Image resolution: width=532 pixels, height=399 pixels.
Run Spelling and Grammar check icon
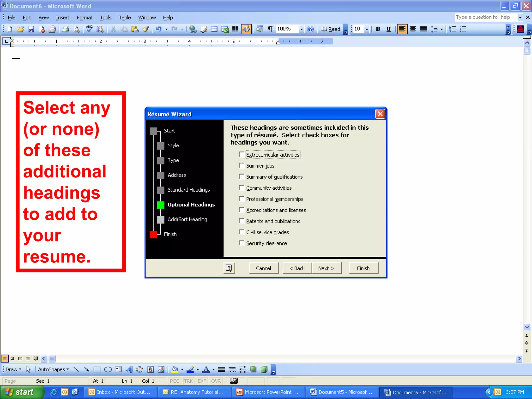(89, 29)
